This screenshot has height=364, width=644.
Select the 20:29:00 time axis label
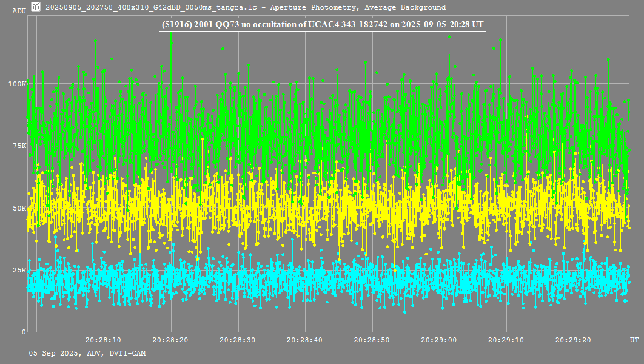[x=439, y=340]
